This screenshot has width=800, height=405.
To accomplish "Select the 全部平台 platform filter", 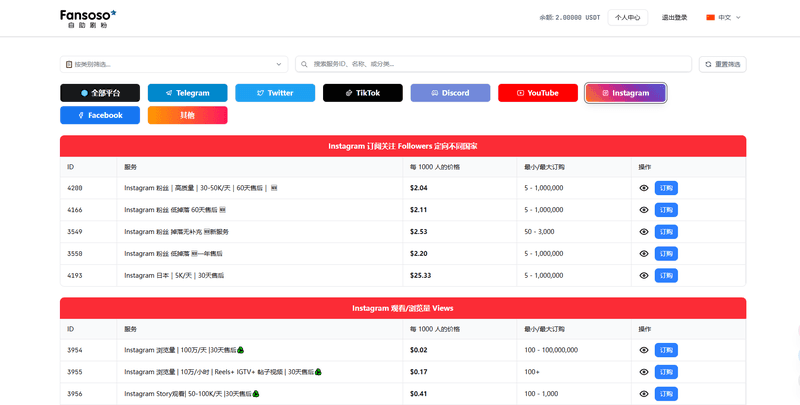I will 100,93.
